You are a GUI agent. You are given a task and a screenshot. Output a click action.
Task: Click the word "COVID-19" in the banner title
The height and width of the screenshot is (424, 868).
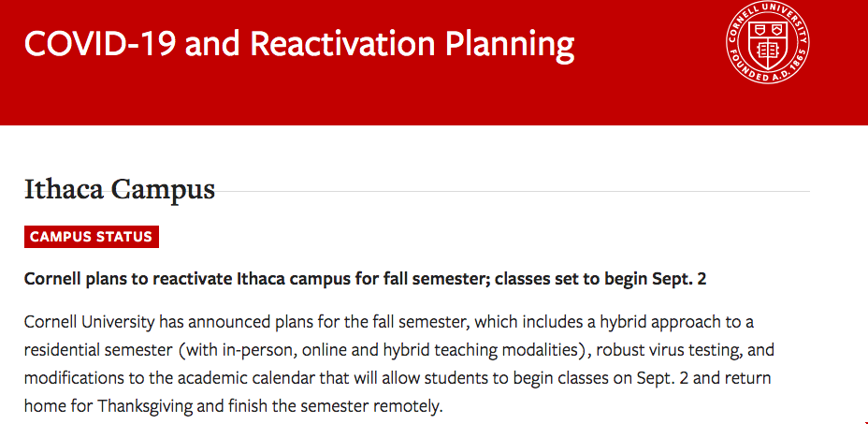pos(101,44)
